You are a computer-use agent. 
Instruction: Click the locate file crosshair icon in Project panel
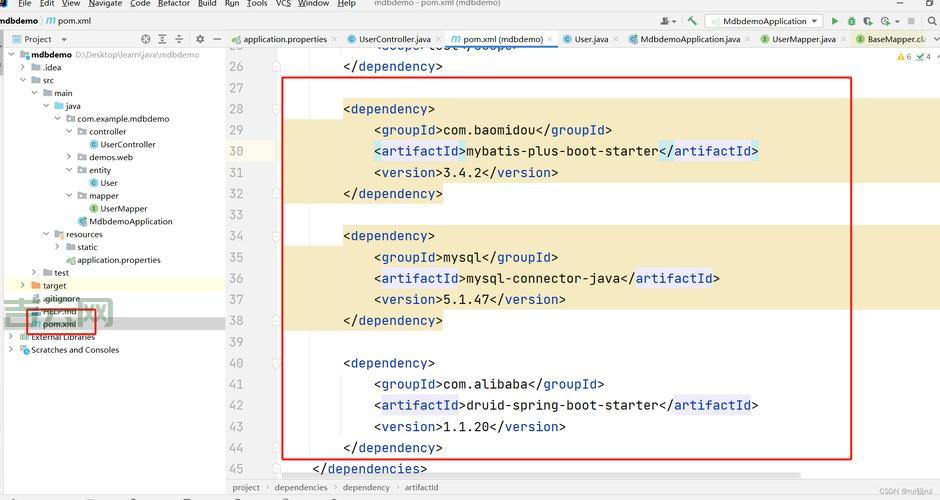coord(146,39)
